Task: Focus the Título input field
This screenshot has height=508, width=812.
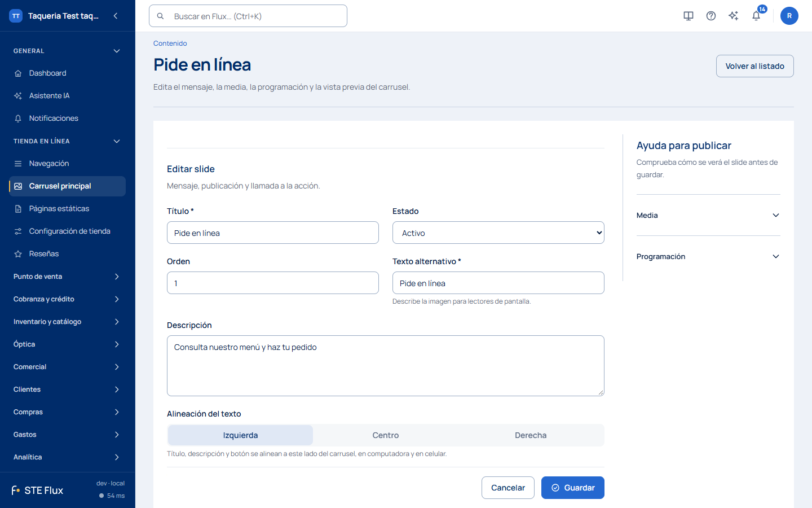Action: pos(273,233)
